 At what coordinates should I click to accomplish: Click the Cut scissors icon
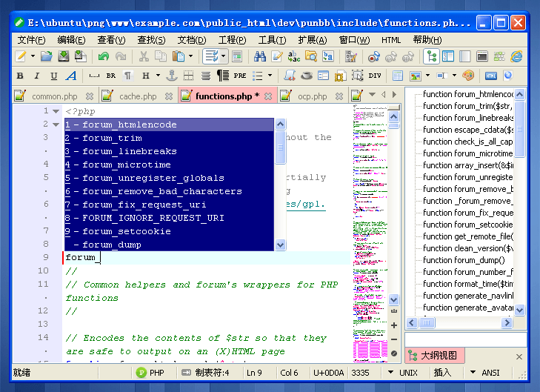(142, 56)
